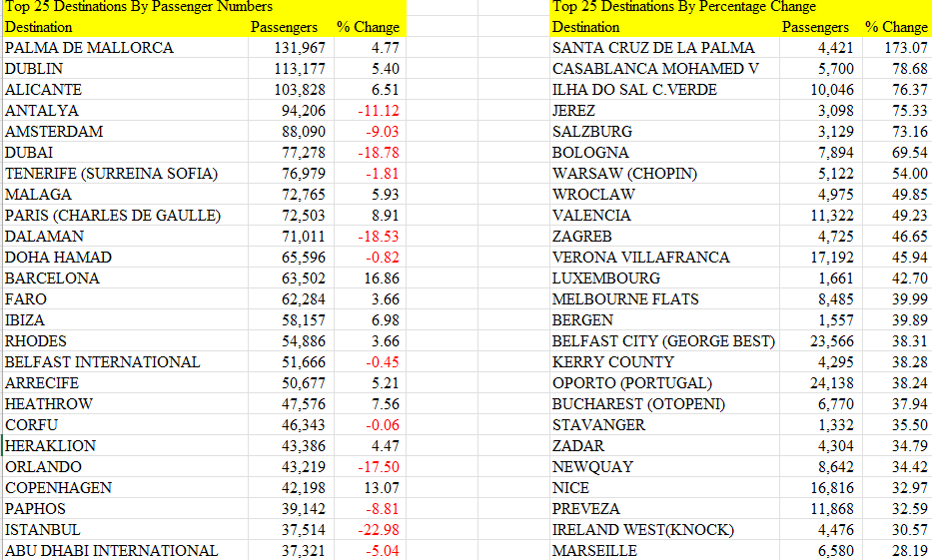Click the MALAGA passengers value 72,765
This screenshot has width=932, height=560.
292,195
